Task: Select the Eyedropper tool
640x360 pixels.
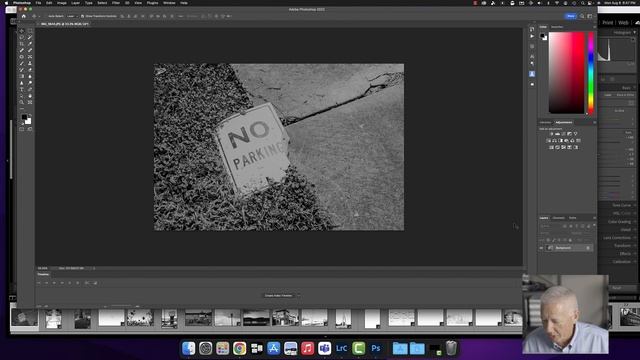Action: pos(30,44)
